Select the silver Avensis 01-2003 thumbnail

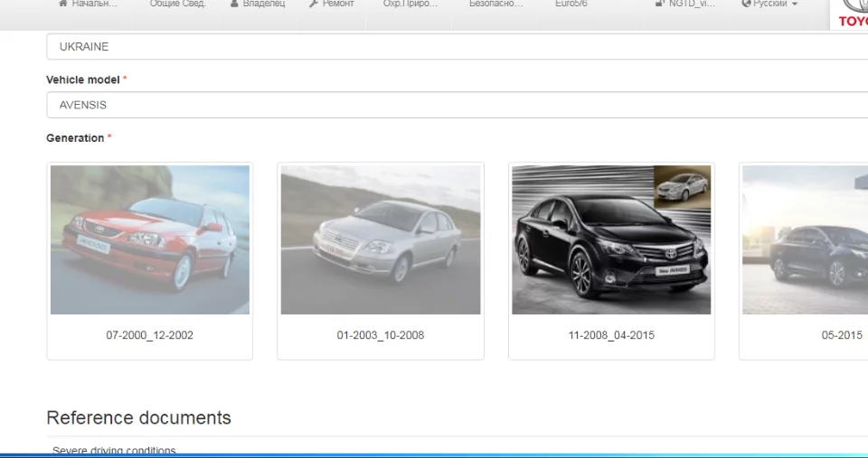pos(381,240)
